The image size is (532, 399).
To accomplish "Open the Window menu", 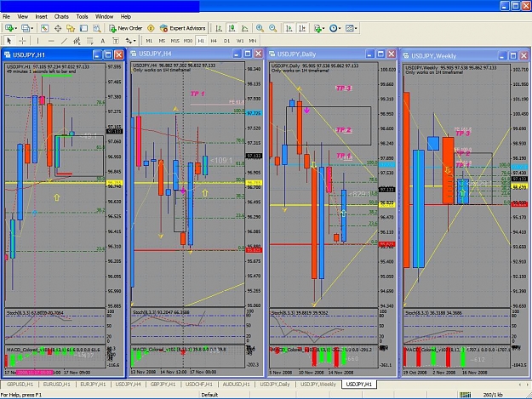I will [104, 17].
